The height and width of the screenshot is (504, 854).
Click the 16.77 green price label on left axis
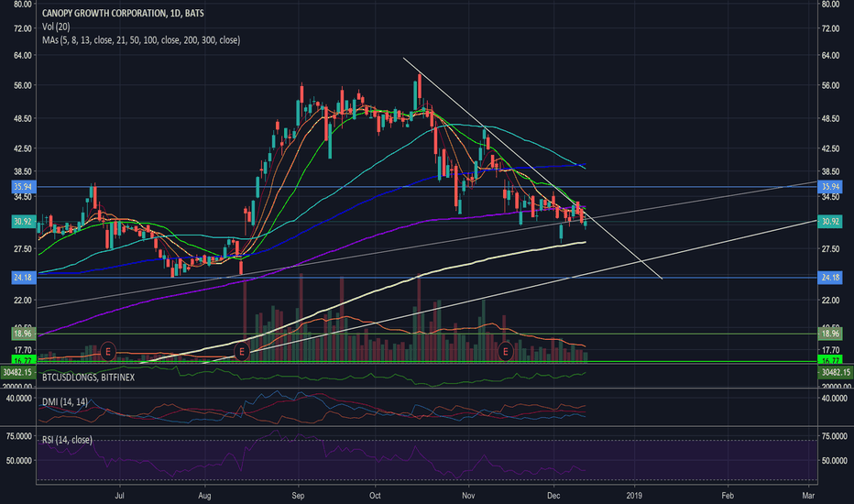[24, 359]
